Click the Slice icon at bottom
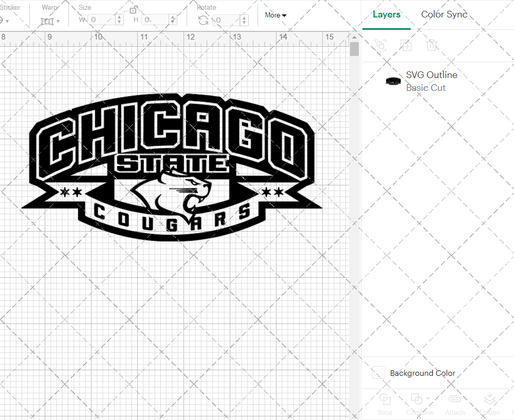Viewport: 514px width, 420px height. tap(384, 399)
